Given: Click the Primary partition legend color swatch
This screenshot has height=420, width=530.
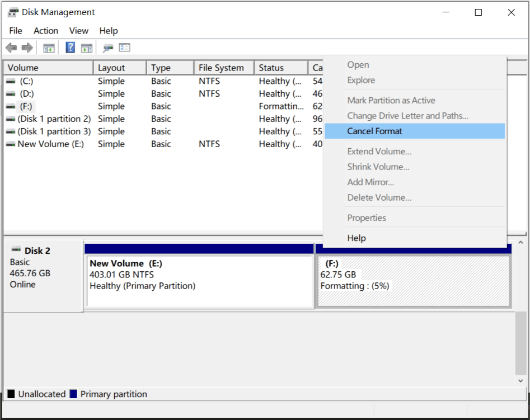Looking at the screenshot, I should [73, 394].
